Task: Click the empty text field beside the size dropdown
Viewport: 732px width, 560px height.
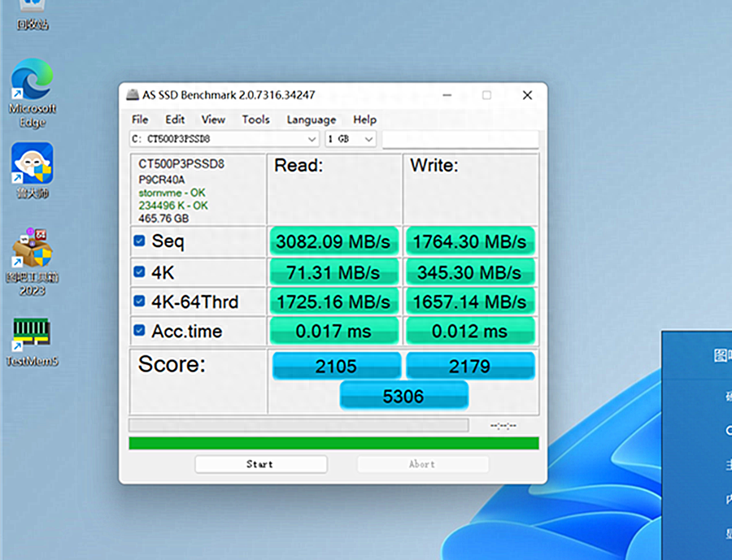Action: pyautogui.click(x=460, y=139)
